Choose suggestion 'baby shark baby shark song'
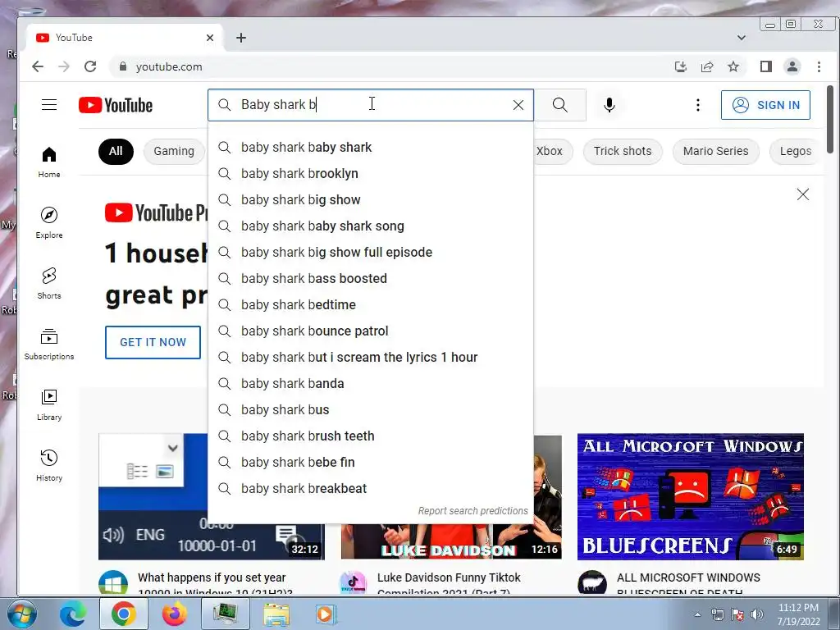840x630 pixels. pos(371,226)
